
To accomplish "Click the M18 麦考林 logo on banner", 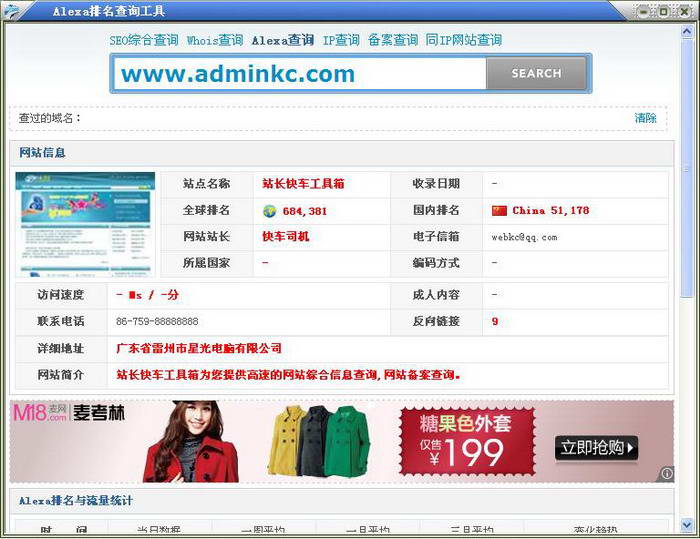I will coord(69,413).
